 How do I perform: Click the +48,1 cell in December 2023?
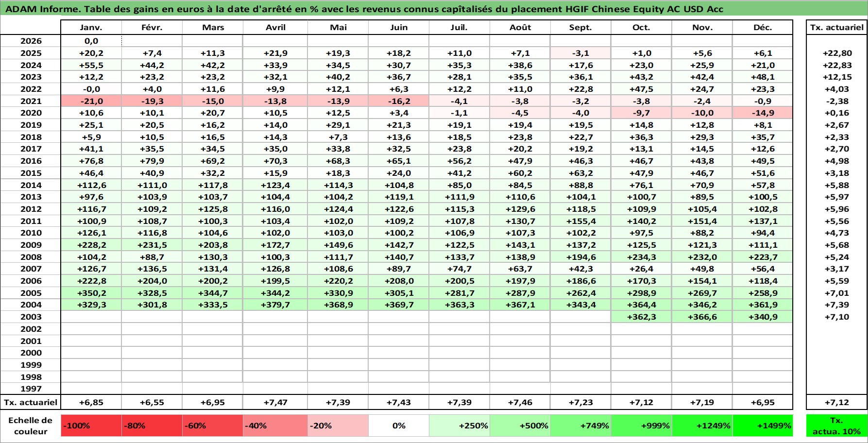pyautogui.click(x=763, y=77)
